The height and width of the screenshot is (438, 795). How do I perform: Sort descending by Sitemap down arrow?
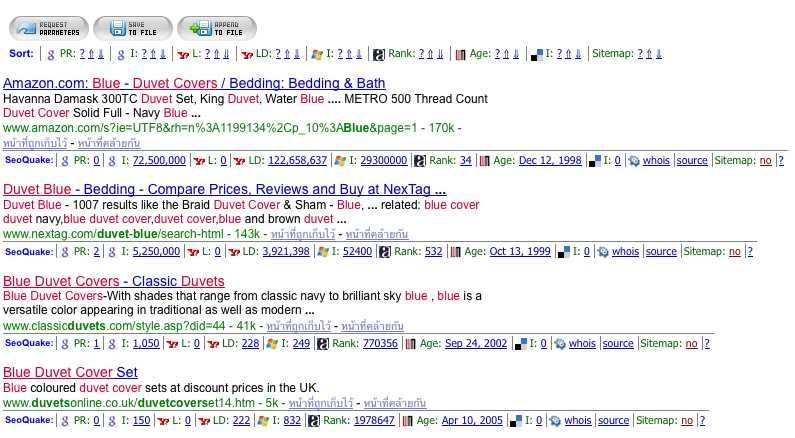coord(659,54)
